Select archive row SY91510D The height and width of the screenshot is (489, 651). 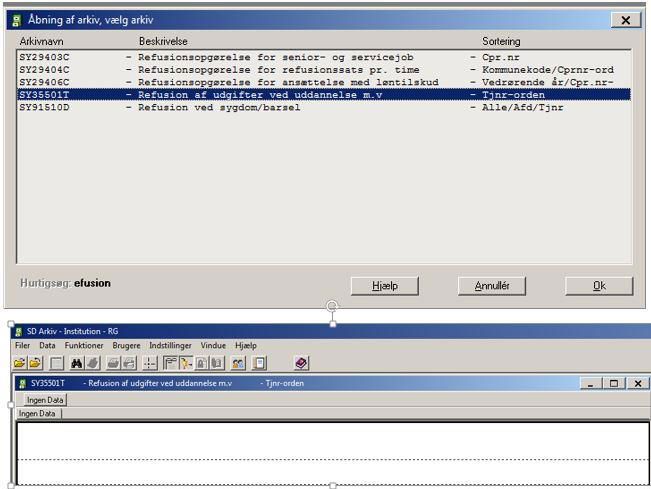324,108
